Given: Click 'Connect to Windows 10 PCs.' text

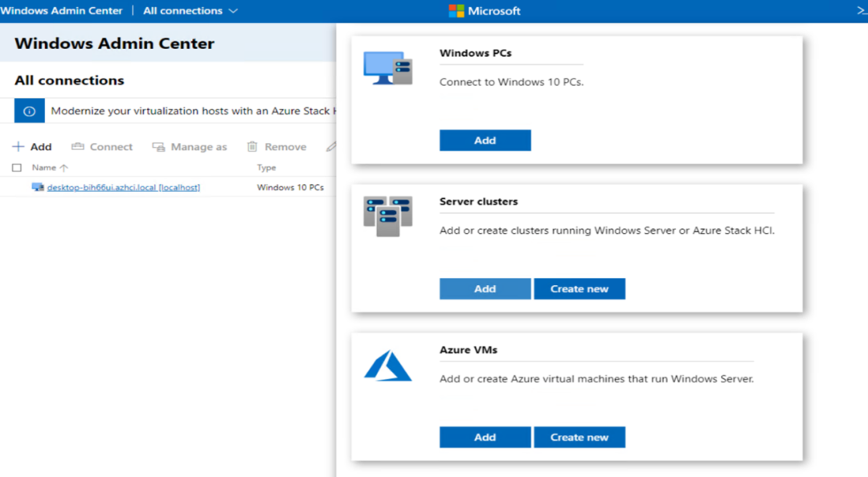Looking at the screenshot, I should [x=511, y=82].
